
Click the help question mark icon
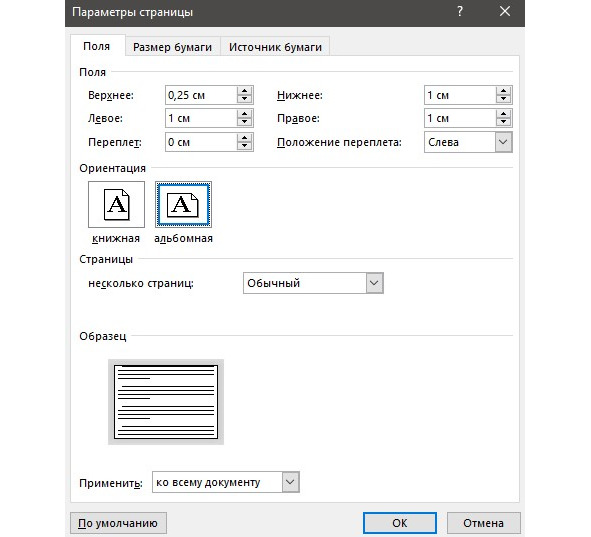pos(459,12)
